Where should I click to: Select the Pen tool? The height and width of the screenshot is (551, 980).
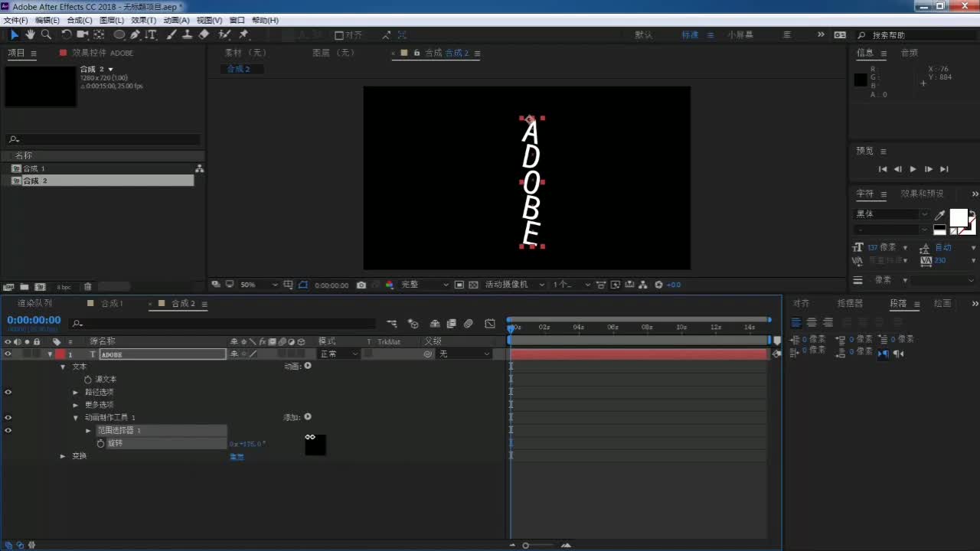click(x=136, y=34)
